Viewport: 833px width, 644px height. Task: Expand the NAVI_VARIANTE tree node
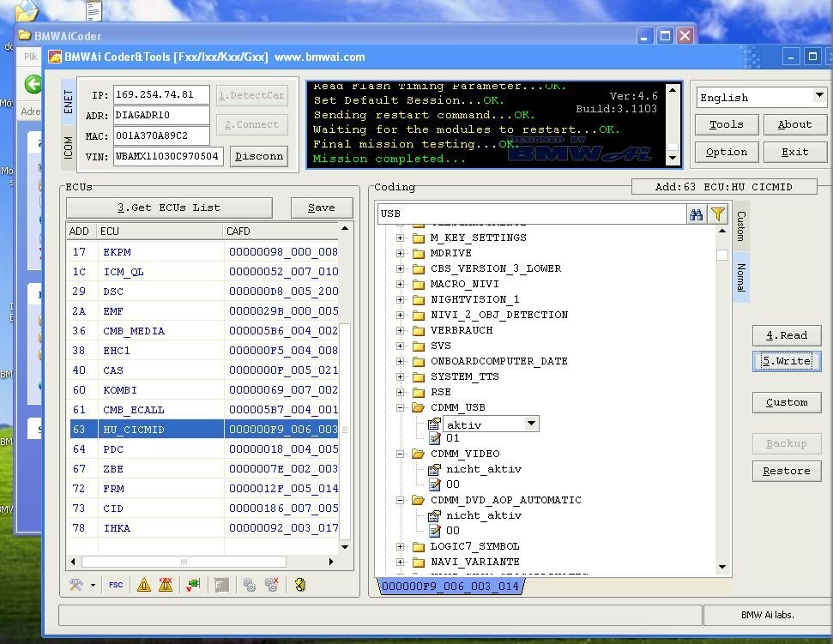click(401, 562)
